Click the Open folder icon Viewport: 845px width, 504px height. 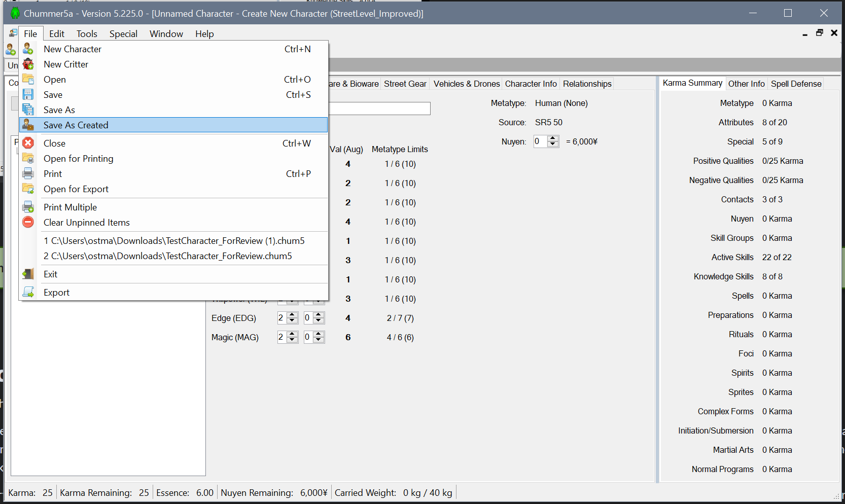[28, 79]
